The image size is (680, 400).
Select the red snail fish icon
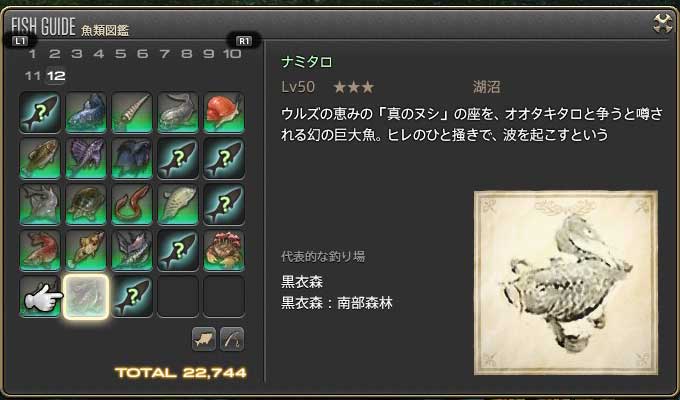tap(224, 112)
